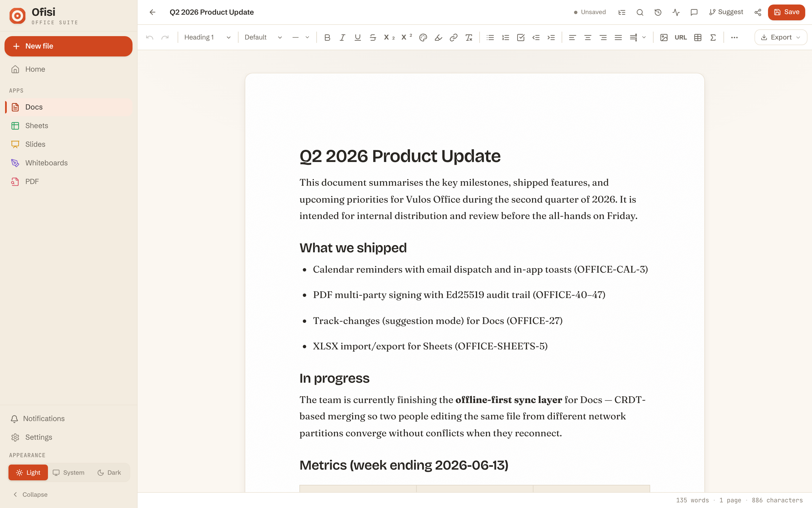Image resolution: width=812 pixels, height=508 pixels.
Task: Increase indent
Action: (x=551, y=37)
